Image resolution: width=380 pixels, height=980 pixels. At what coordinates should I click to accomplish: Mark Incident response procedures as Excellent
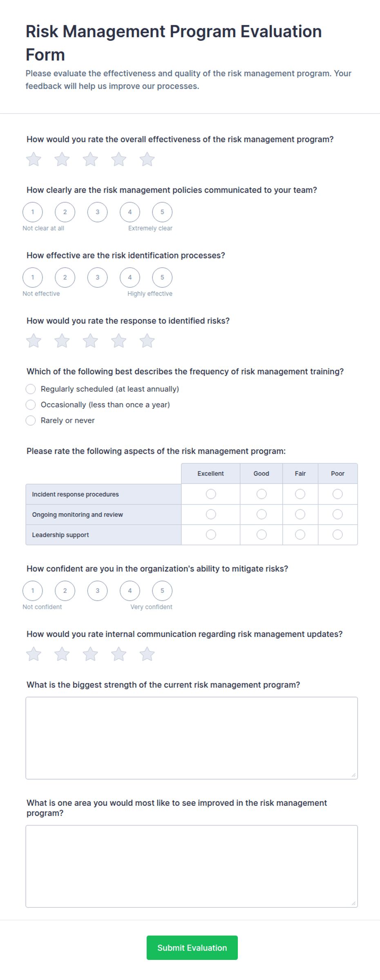pyautogui.click(x=211, y=494)
